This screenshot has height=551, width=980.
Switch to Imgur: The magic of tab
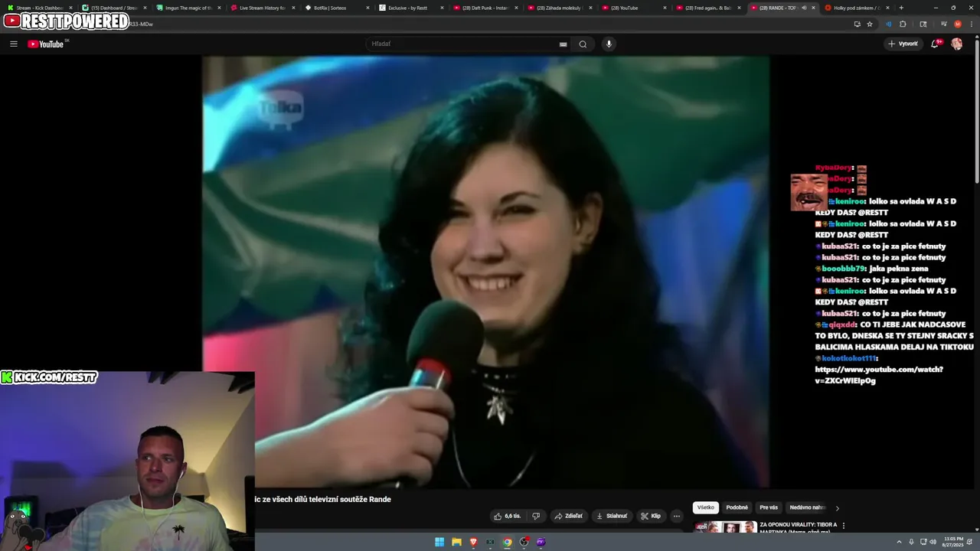coord(187,8)
